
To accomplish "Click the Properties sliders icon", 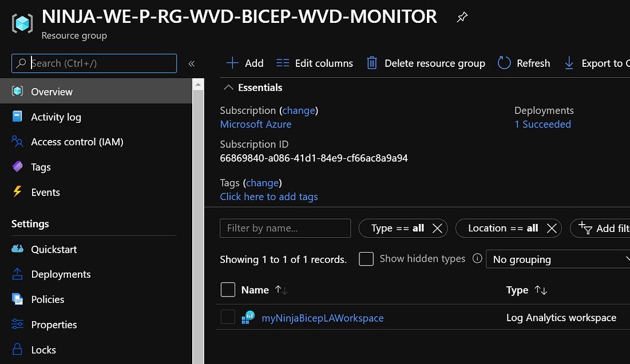I will point(17,324).
